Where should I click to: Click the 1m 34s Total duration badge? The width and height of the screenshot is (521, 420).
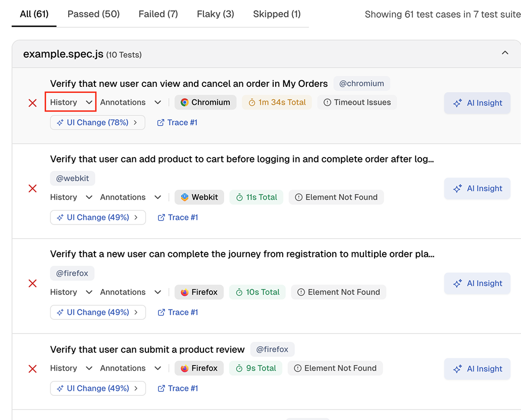click(x=277, y=102)
